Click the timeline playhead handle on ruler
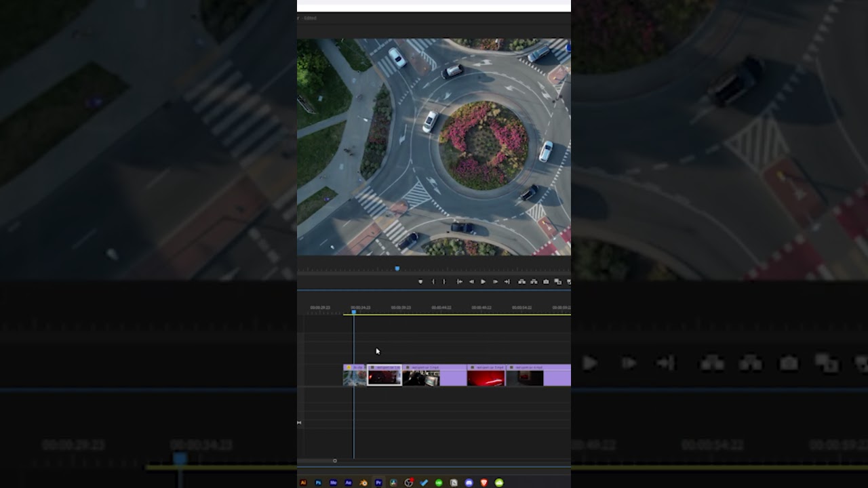This screenshot has width=868, height=488. click(x=353, y=312)
